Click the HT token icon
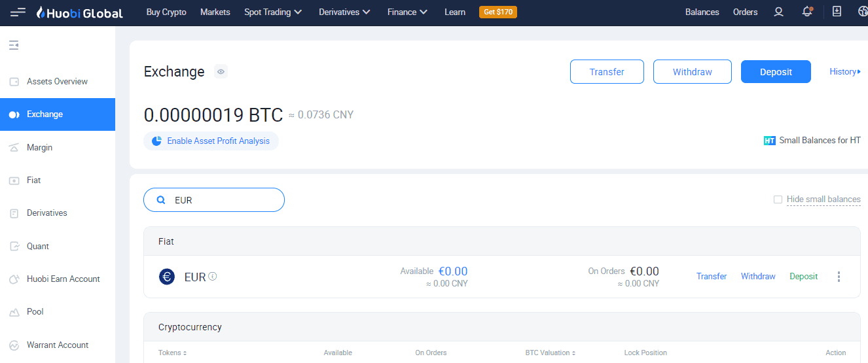 point(770,141)
